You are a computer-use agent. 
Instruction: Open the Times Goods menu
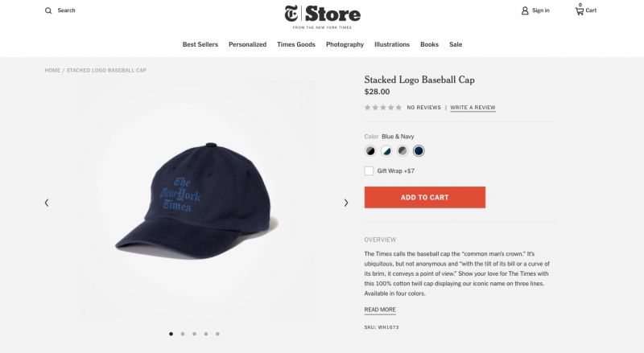296,44
